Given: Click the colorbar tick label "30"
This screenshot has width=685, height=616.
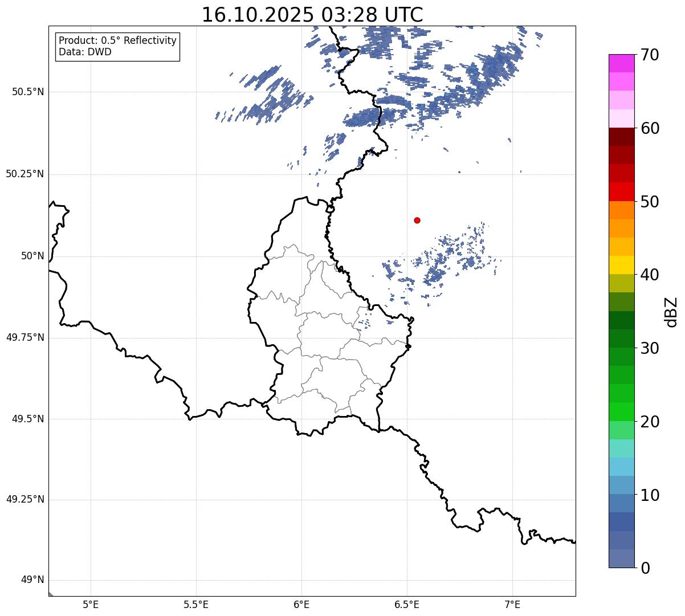Looking at the screenshot, I should (x=650, y=348).
